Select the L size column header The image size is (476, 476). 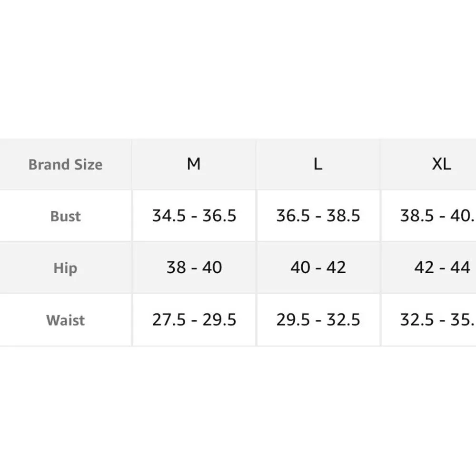point(318,164)
